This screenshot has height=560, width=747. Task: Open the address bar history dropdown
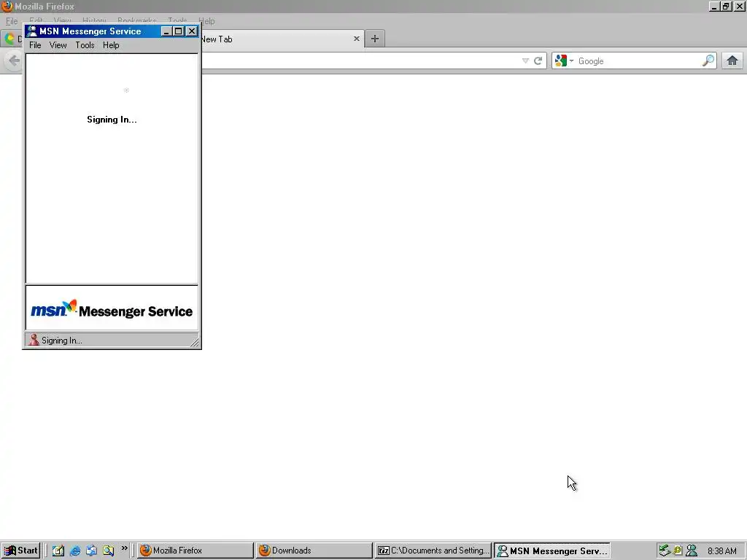click(525, 61)
